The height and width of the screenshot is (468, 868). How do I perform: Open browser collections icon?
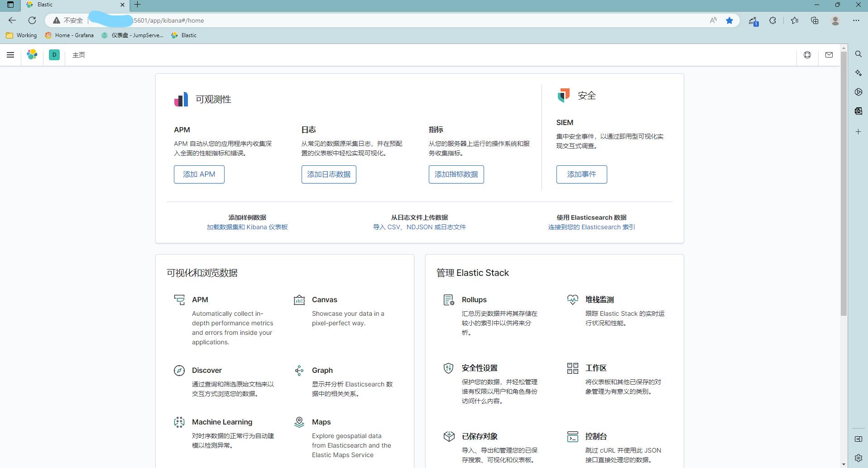[815, 20]
